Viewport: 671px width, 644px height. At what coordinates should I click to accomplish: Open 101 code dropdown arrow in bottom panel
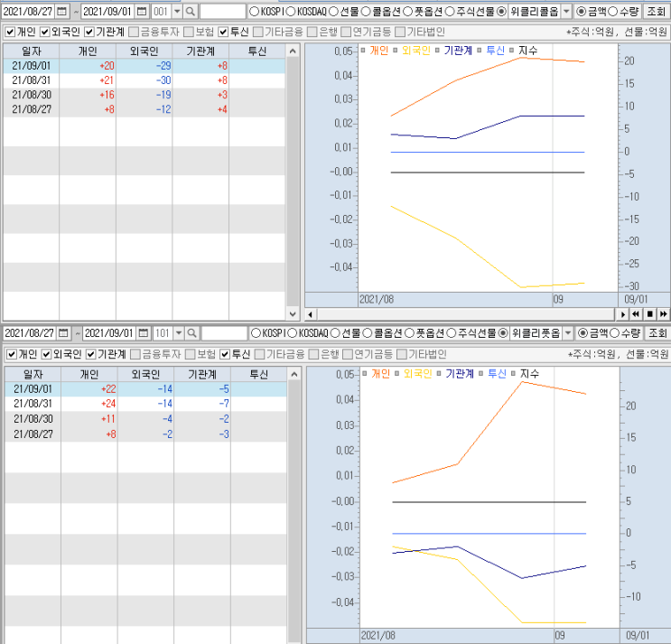tap(179, 333)
